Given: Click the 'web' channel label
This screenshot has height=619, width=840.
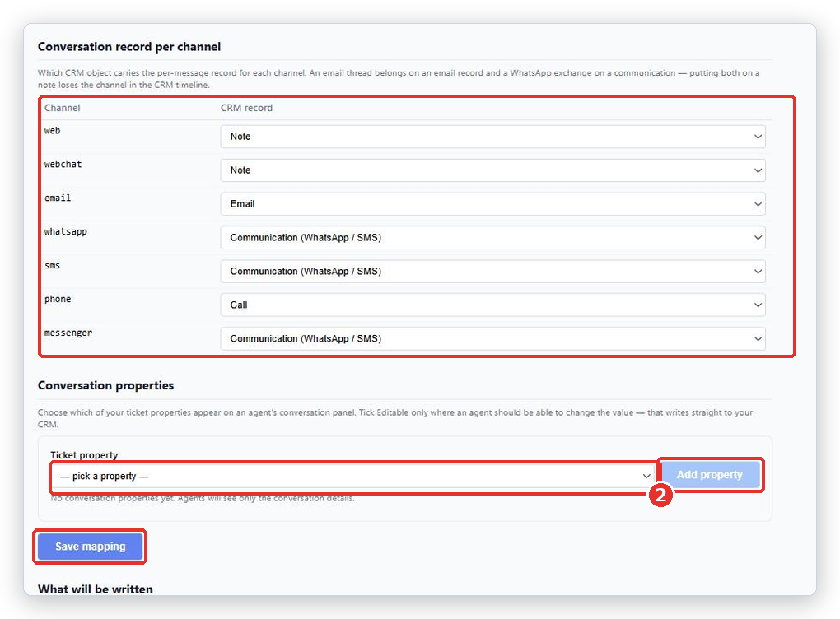Looking at the screenshot, I should (53, 131).
